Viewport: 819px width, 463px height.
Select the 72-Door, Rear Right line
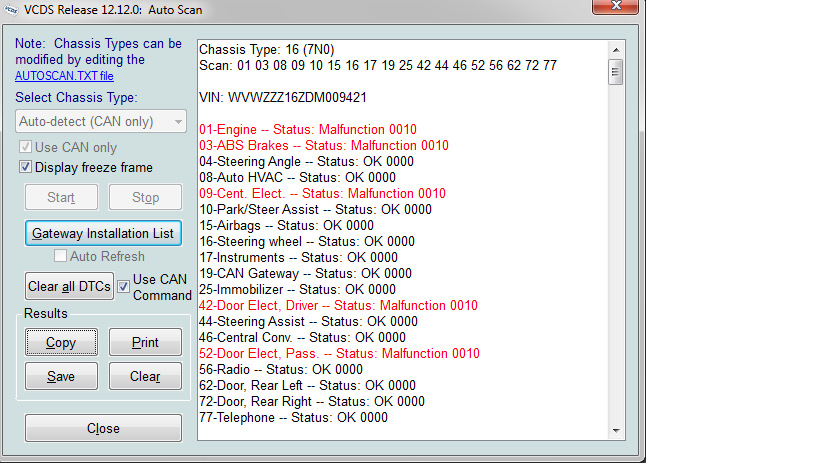312,401
